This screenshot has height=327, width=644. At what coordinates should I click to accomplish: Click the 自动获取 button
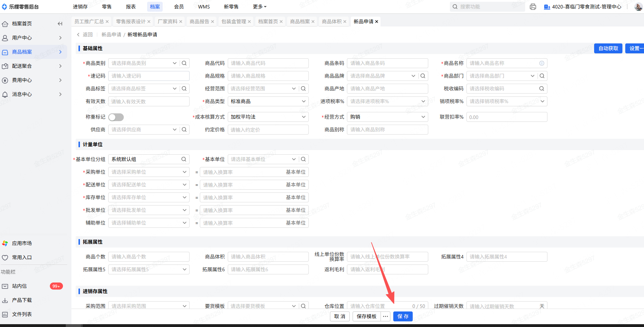tap(608, 48)
